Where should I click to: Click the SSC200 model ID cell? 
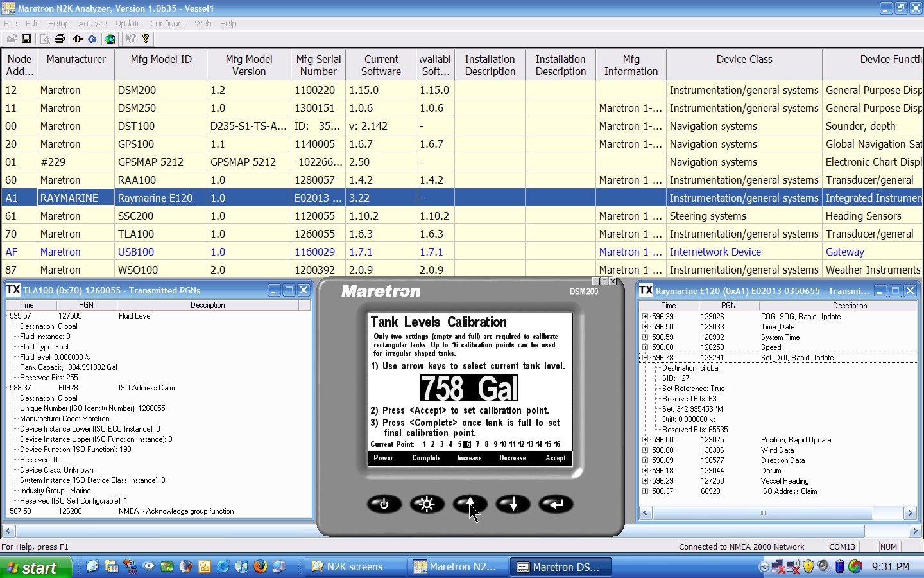(161, 216)
